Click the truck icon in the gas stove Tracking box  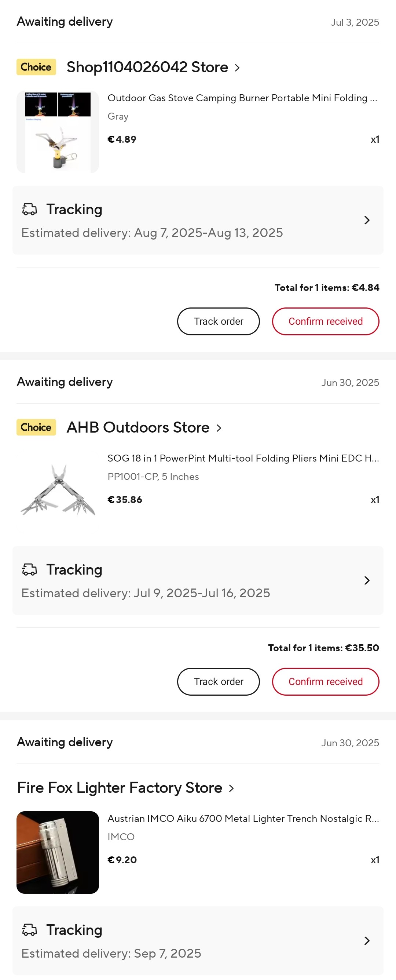point(29,209)
